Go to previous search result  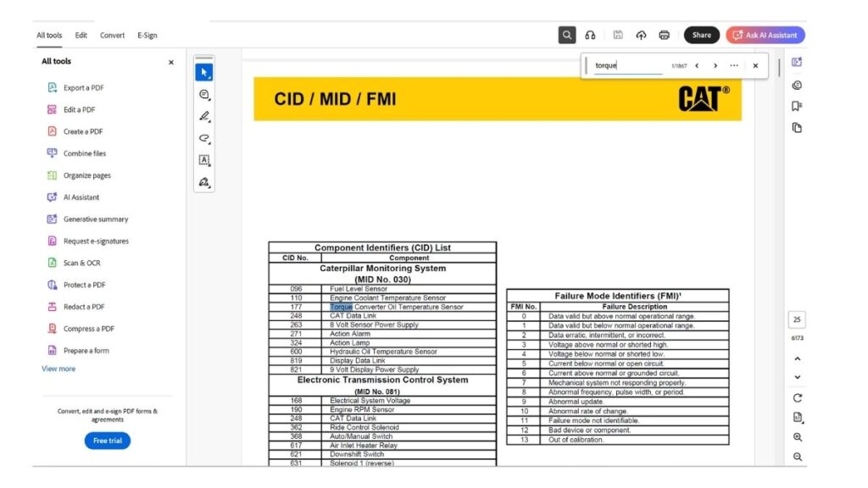coord(697,65)
